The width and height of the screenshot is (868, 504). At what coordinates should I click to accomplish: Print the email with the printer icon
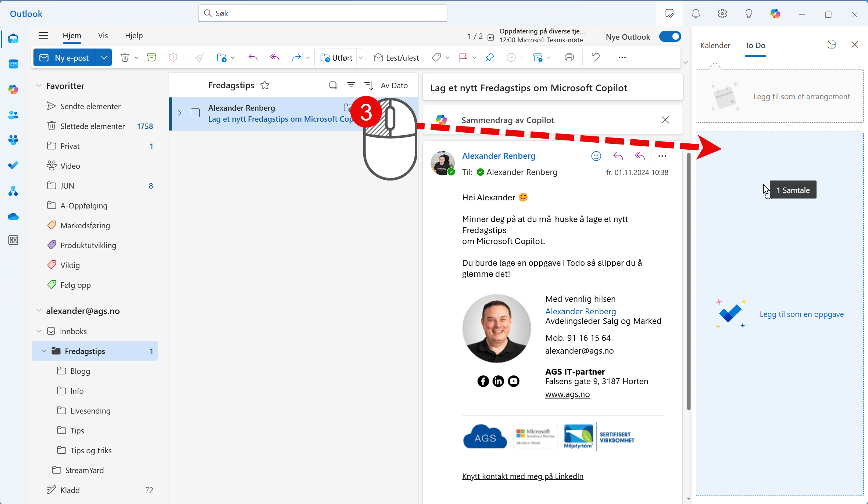tap(569, 57)
